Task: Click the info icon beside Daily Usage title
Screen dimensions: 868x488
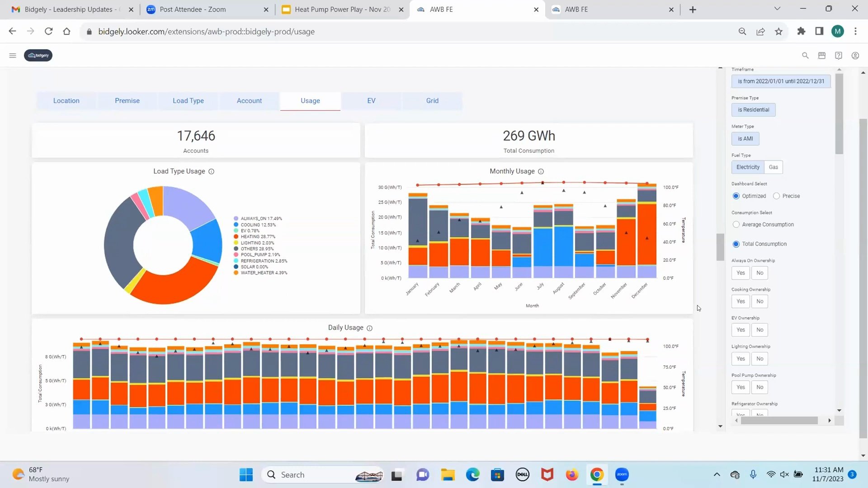Action: [x=370, y=328]
